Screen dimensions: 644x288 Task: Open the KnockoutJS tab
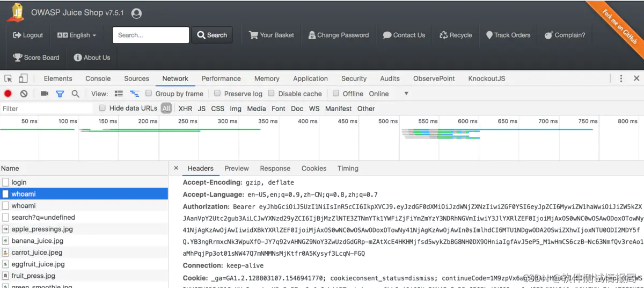(x=487, y=78)
